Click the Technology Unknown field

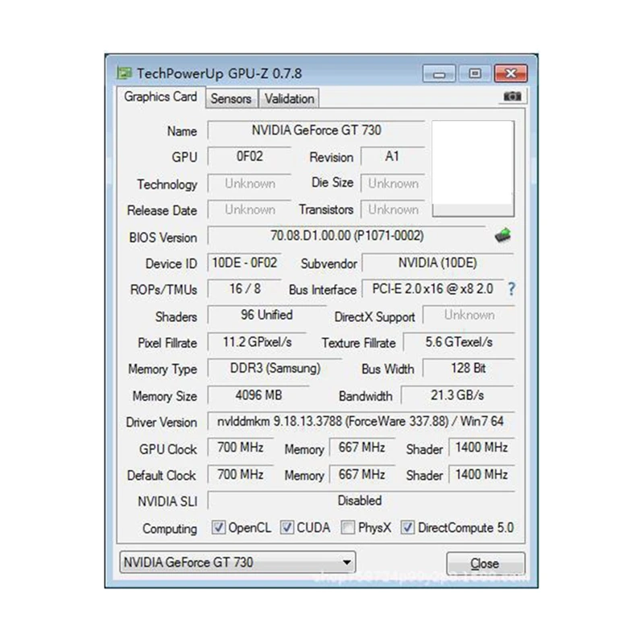click(x=250, y=184)
